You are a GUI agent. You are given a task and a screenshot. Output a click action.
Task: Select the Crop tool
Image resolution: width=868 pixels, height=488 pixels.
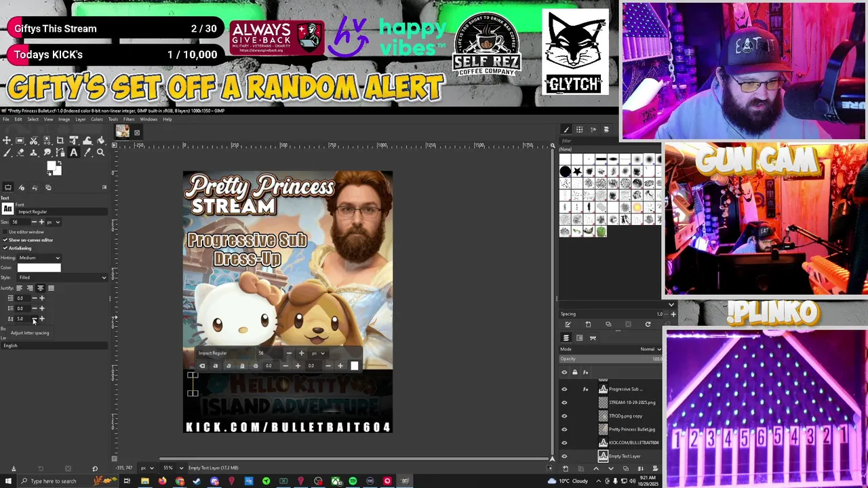[60, 140]
